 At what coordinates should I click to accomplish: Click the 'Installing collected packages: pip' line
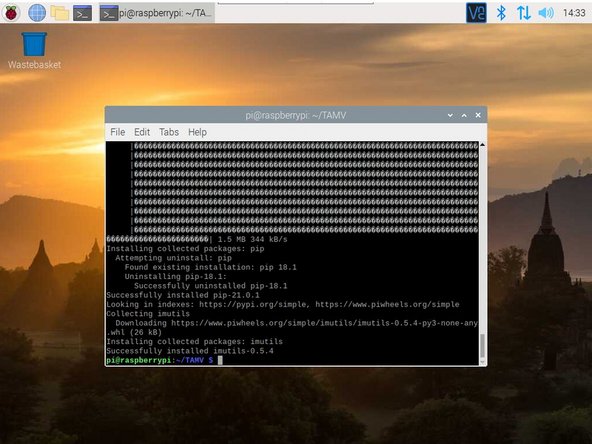[185, 249]
